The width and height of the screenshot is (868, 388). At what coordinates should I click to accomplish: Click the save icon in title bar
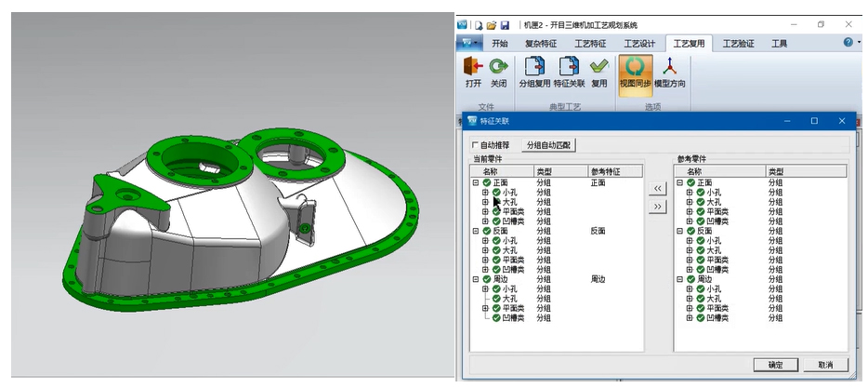[505, 25]
